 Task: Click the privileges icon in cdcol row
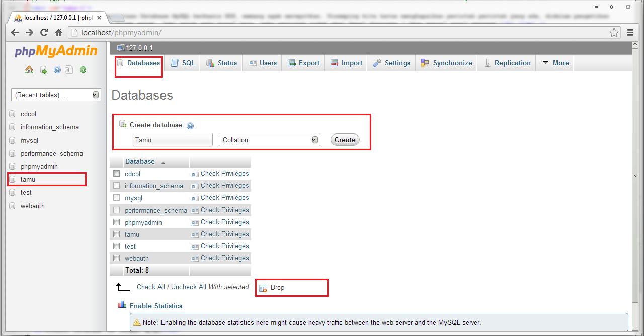pyautogui.click(x=195, y=174)
